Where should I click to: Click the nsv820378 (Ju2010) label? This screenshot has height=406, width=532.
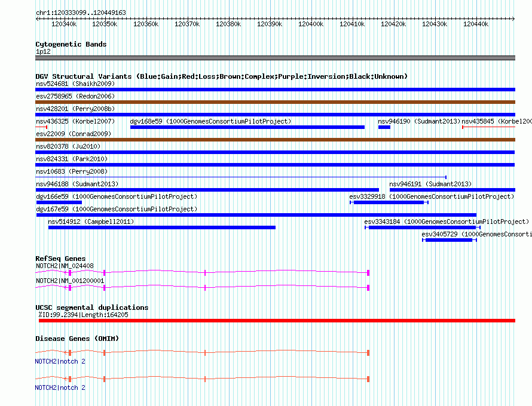[68, 146]
